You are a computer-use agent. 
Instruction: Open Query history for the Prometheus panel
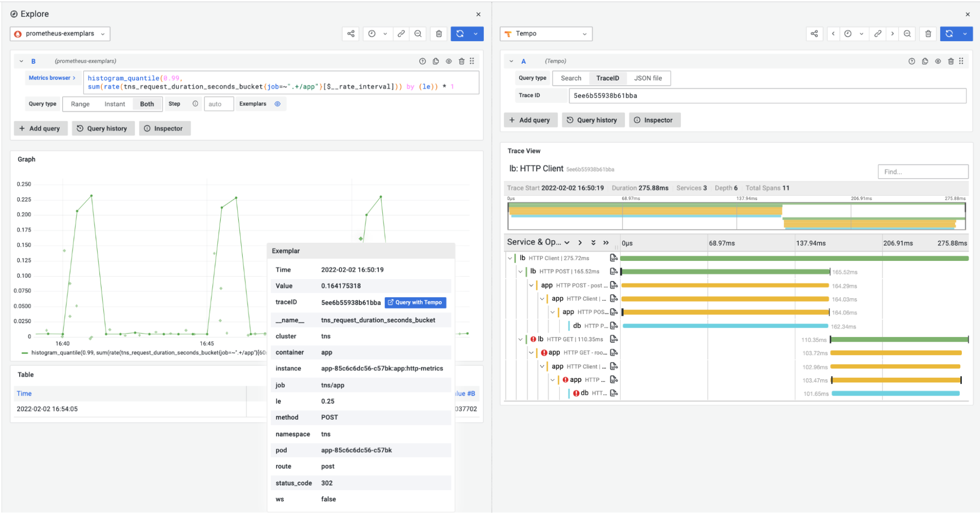click(x=103, y=128)
